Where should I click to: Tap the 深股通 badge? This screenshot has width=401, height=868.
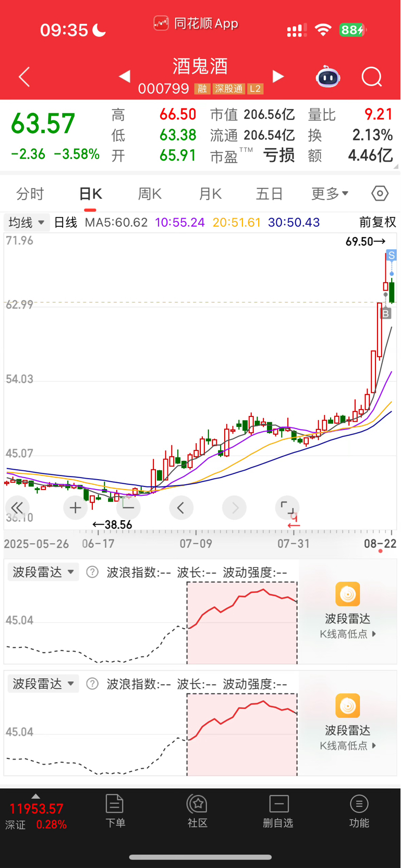pyautogui.click(x=228, y=89)
